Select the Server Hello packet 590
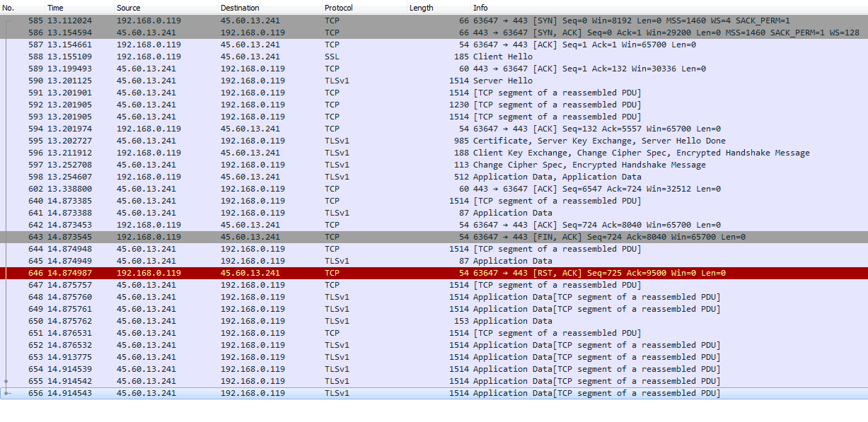The image size is (868, 422). tap(434, 81)
